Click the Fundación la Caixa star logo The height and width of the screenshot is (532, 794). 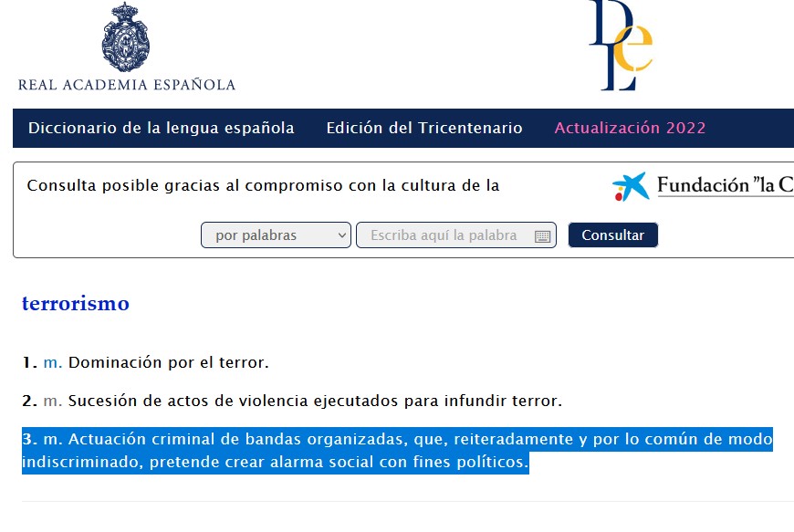point(631,186)
